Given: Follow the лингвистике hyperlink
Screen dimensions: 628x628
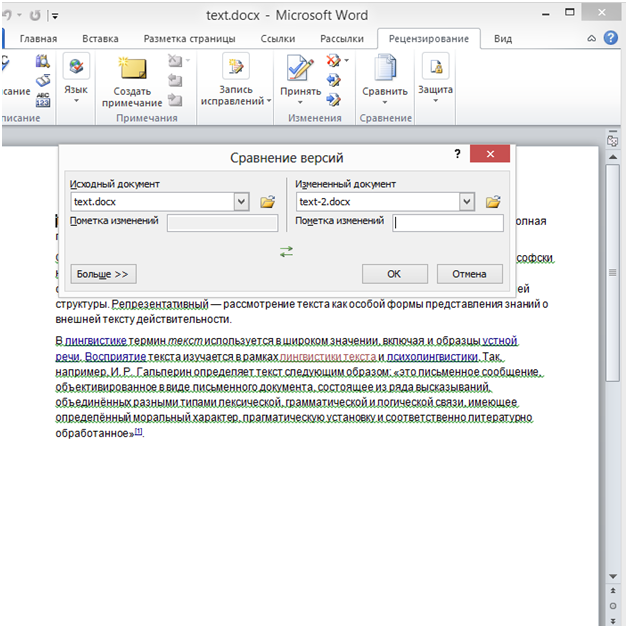Looking at the screenshot, I should (95, 341).
